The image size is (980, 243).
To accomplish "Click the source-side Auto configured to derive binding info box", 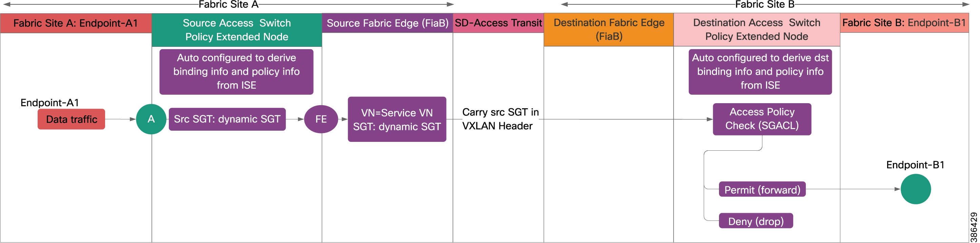I will [236, 72].
